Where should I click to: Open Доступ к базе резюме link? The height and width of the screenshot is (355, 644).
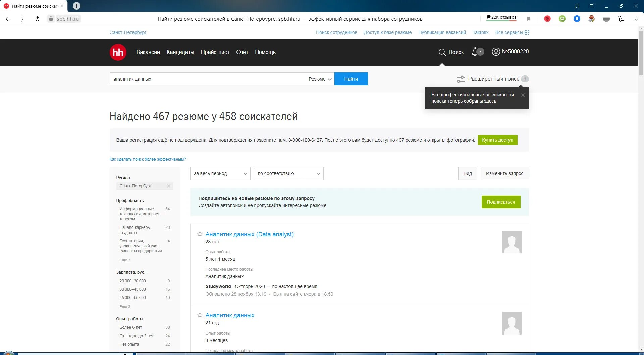pos(388,33)
